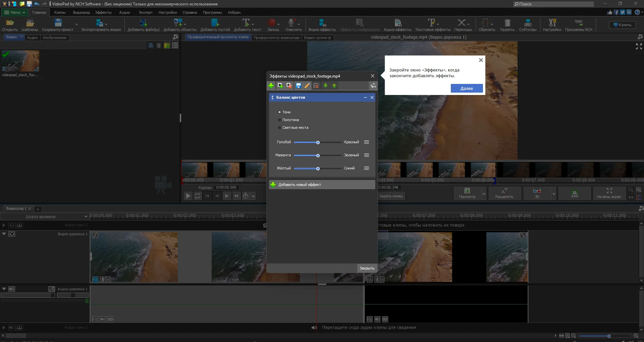Click the Split clip button
The height and width of the screenshot is (342, 644).
tap(504, 193)
